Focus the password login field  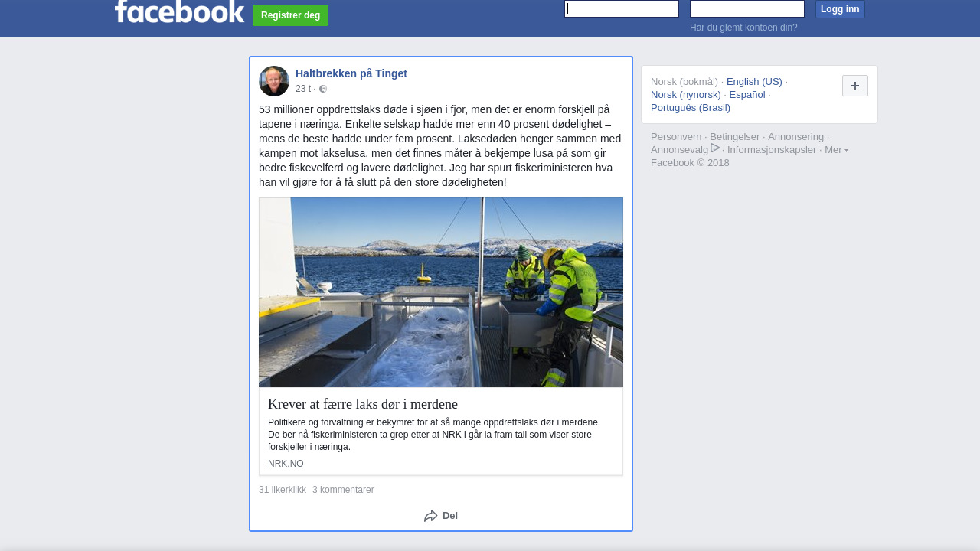pos(747,8)
